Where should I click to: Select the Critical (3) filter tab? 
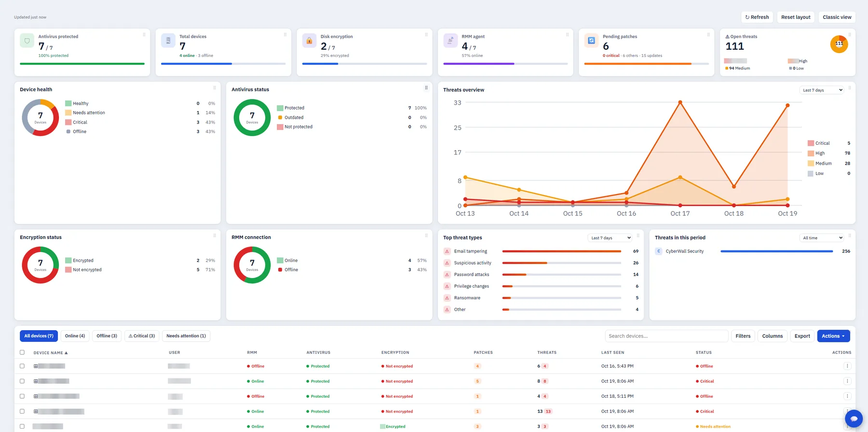pyautogui.click(x=142, y=336)
